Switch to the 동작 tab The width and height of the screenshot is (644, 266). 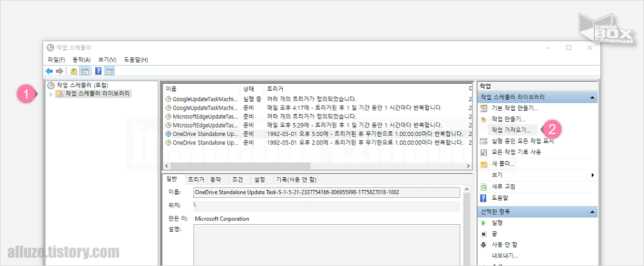coord(216,180)
